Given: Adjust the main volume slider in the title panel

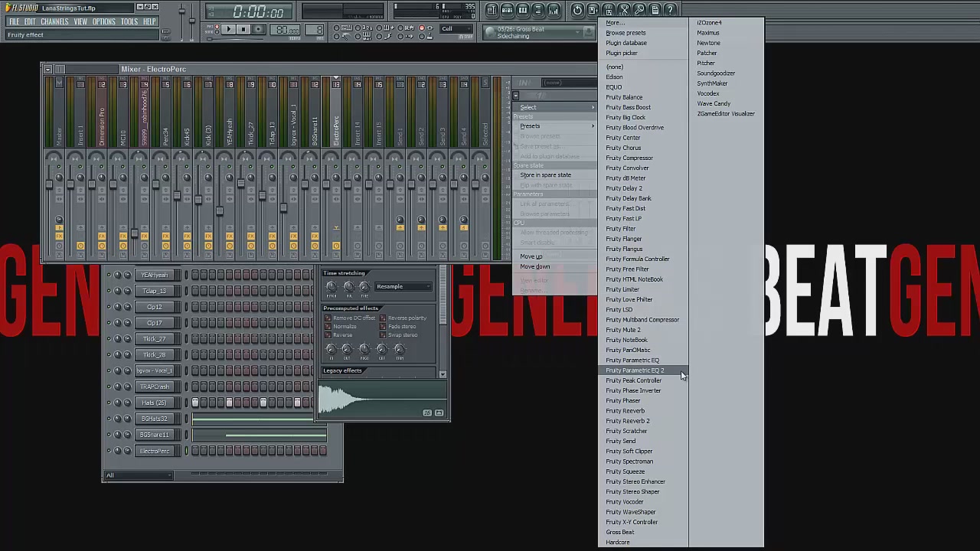Looking at the screenshot, I should [181, 12].
